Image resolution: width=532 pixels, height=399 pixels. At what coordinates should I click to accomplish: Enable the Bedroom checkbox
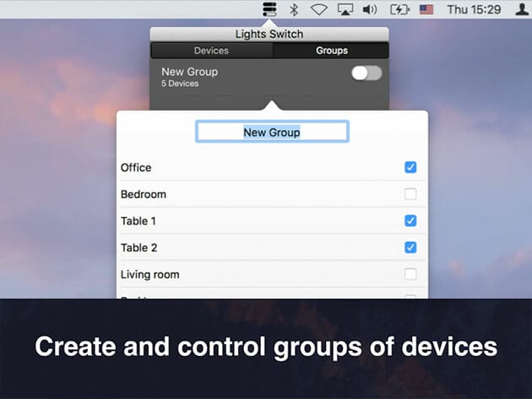[x=410, y=194]
